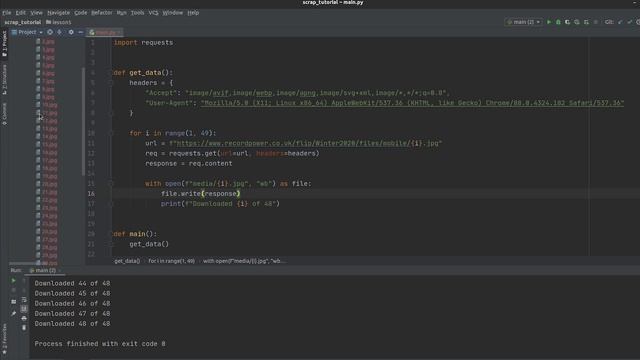Click the restore layout icon in Run panel
Screen dimensions: 640x360
(13, 302)
